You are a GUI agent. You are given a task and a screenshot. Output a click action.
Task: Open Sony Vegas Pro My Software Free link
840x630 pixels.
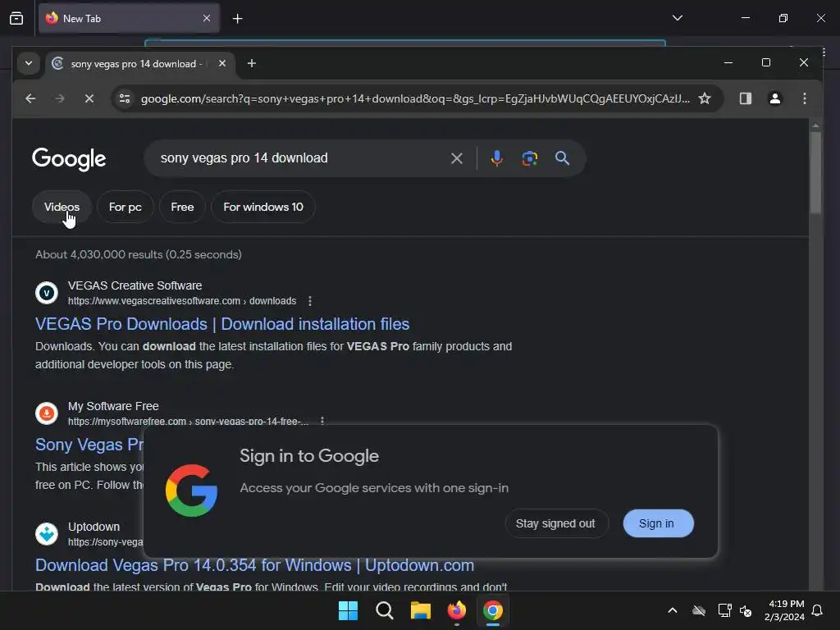[x=89, y=445]
